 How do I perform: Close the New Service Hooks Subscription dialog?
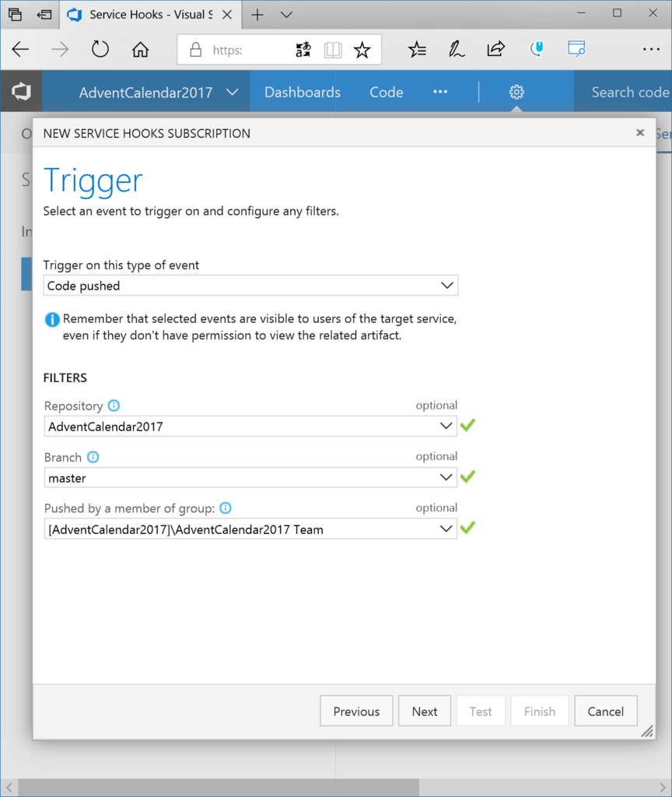pyautogui.click(x=640, y=132)
